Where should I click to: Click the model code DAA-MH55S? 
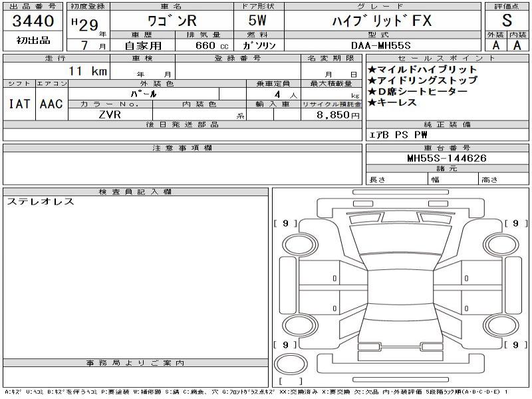point(381,46)
